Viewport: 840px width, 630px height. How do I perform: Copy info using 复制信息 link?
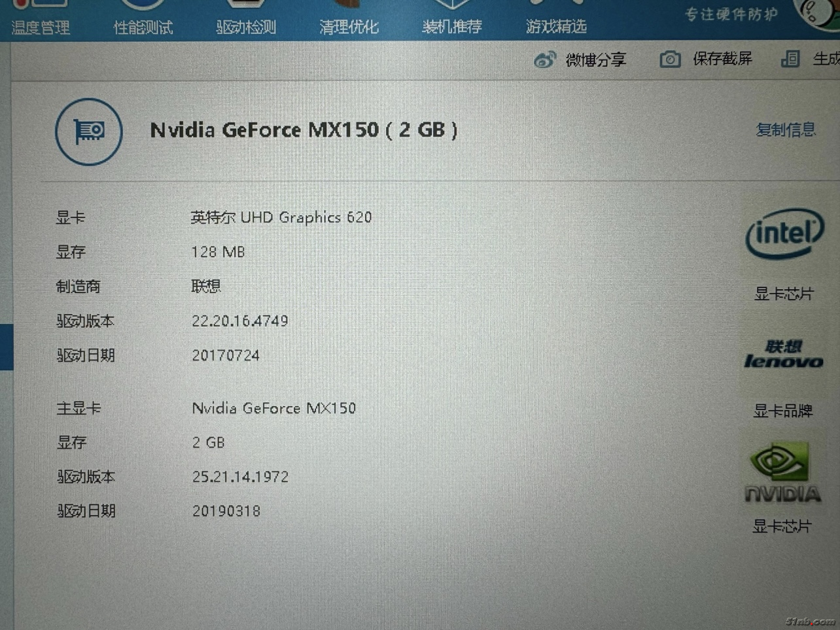(x=786, y=130)
